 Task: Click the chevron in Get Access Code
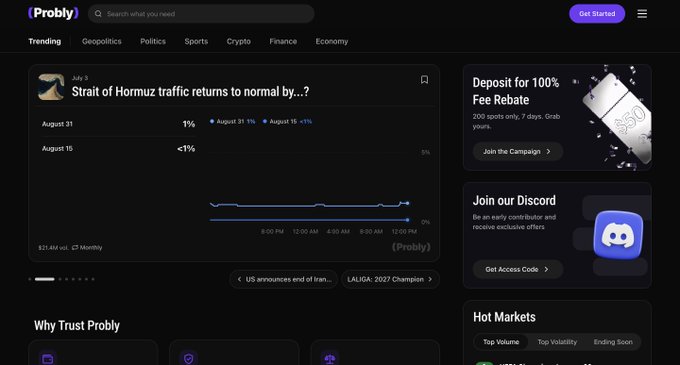tap(546, 269)
